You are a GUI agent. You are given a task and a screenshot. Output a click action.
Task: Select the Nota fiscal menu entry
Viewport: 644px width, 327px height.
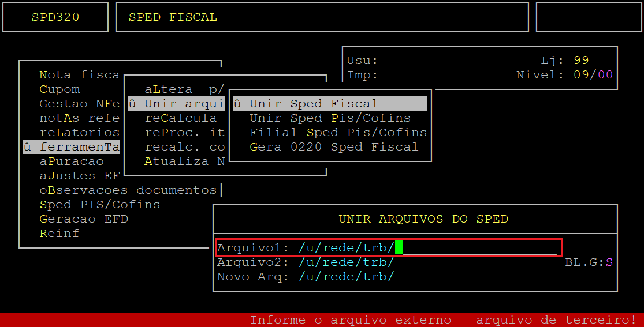[x=79, y=75]
